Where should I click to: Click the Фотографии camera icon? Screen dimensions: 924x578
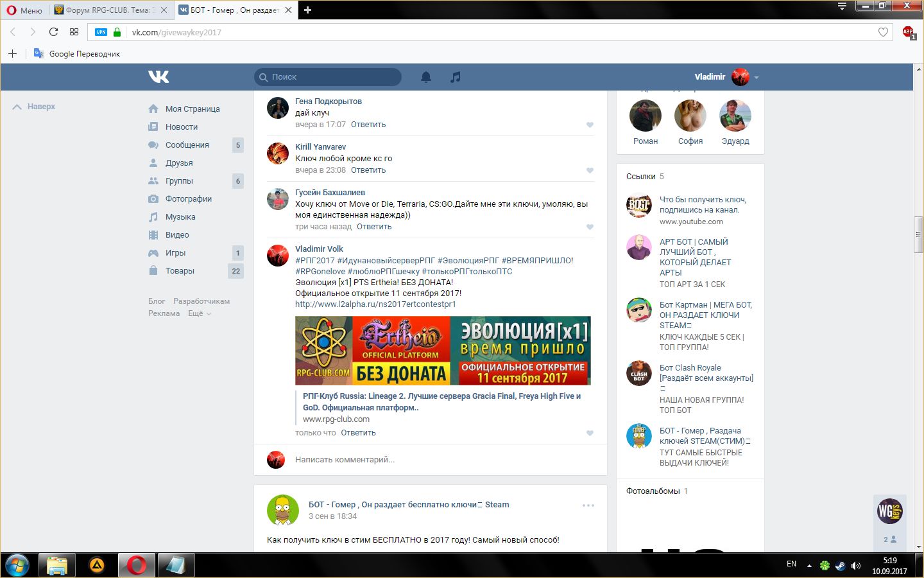coord(153,199)
